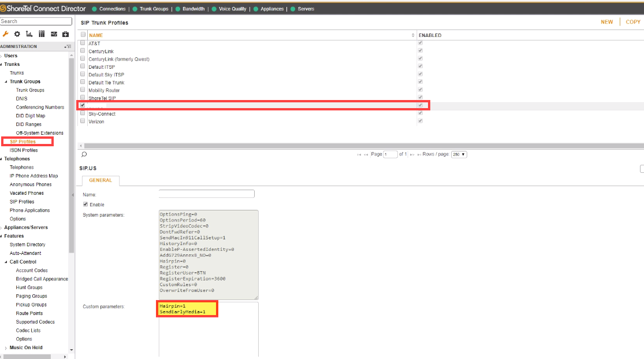The height and width of the screenshot is (359, 644).
Task: Open the gear settings icon in sidebar
Action: pyautogui.click(x=17, y=34)
